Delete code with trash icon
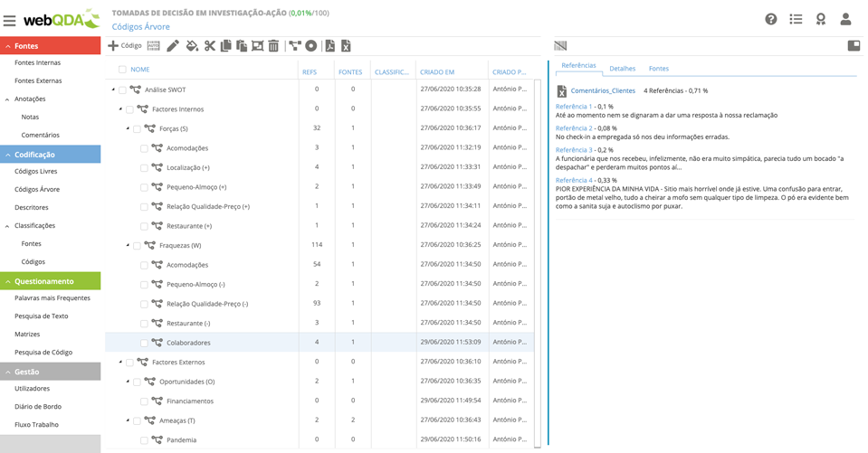 click(273, 46)
